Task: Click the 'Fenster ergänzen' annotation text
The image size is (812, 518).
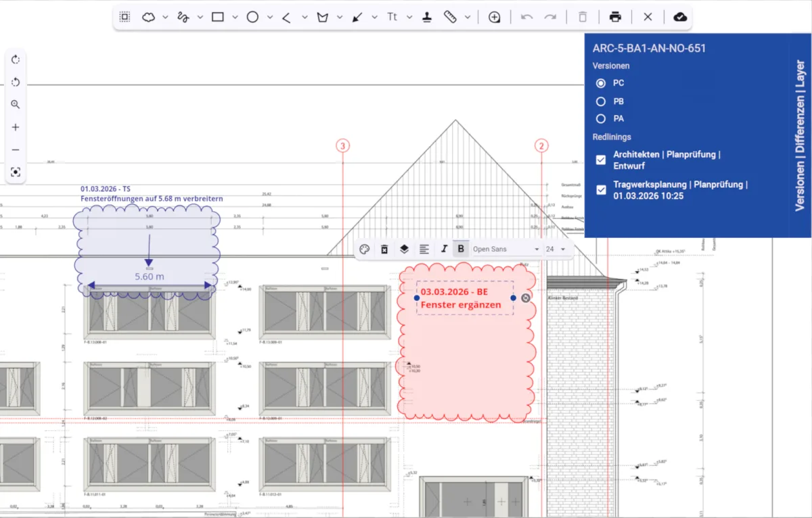Action: [x=461, y=305]
